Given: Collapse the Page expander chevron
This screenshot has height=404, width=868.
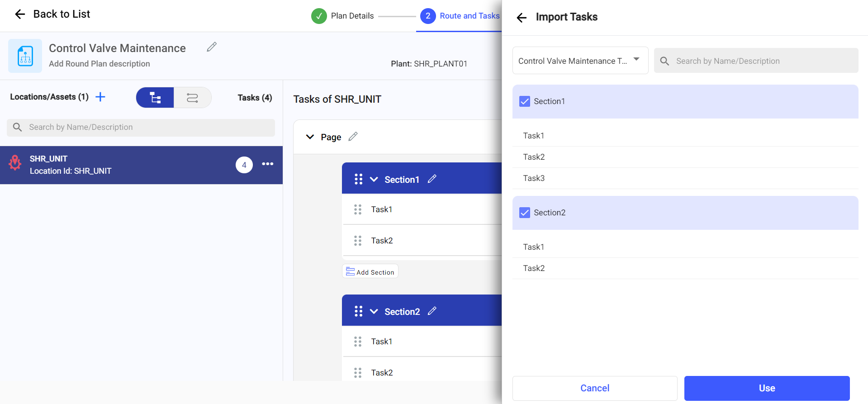Looking at the screenshot, I should pyautogui.click(x=310, y=137).
